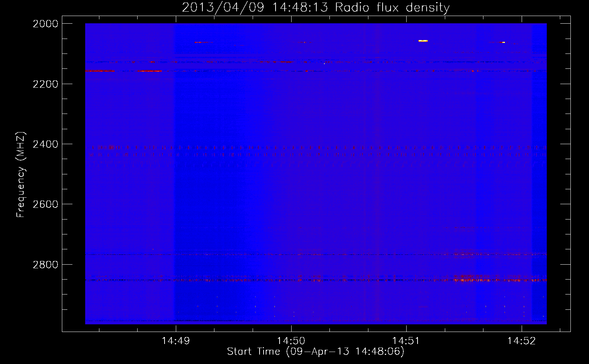Select the 2600 frequency axis label
Screen dimensions: 589x364
[46, 204]
